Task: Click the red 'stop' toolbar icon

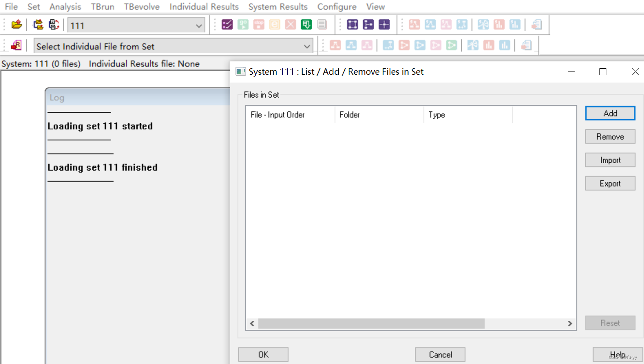Action: tap(259, 25)
